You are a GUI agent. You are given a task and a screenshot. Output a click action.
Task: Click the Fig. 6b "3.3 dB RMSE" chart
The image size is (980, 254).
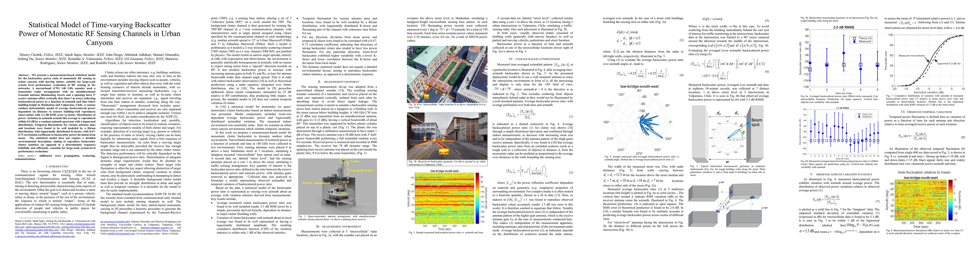click(839, 133)
